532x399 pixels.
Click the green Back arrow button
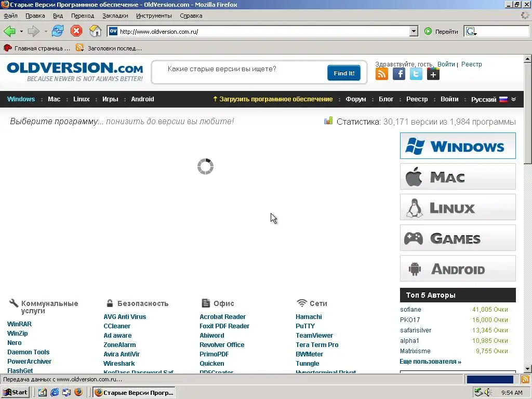click(x=9, y=31)
